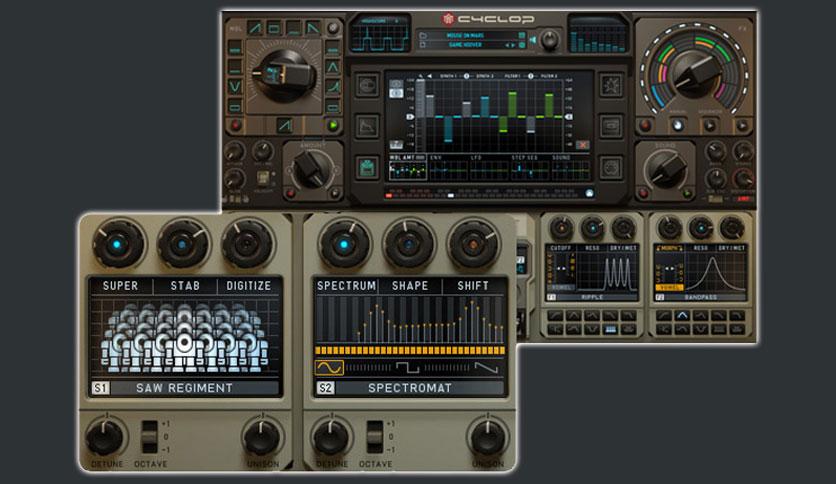Open the envelope page icon beside the display

point(367,126)
